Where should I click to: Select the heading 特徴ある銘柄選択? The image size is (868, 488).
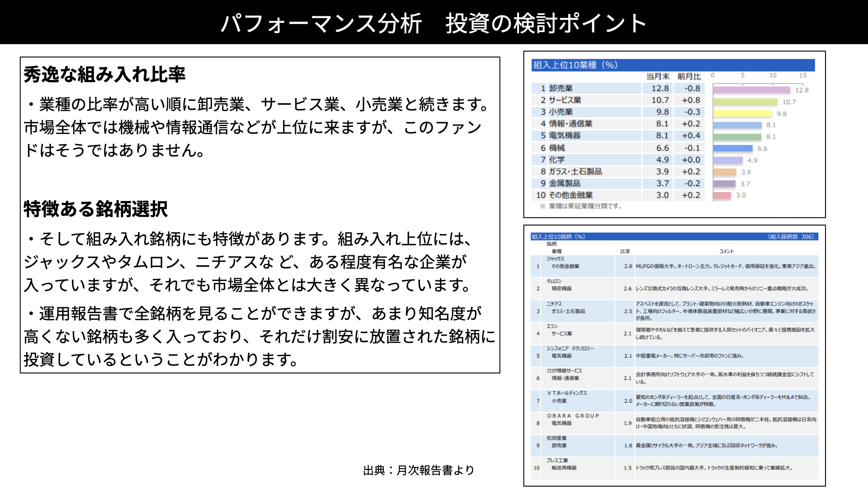click(x=95, y=209)
